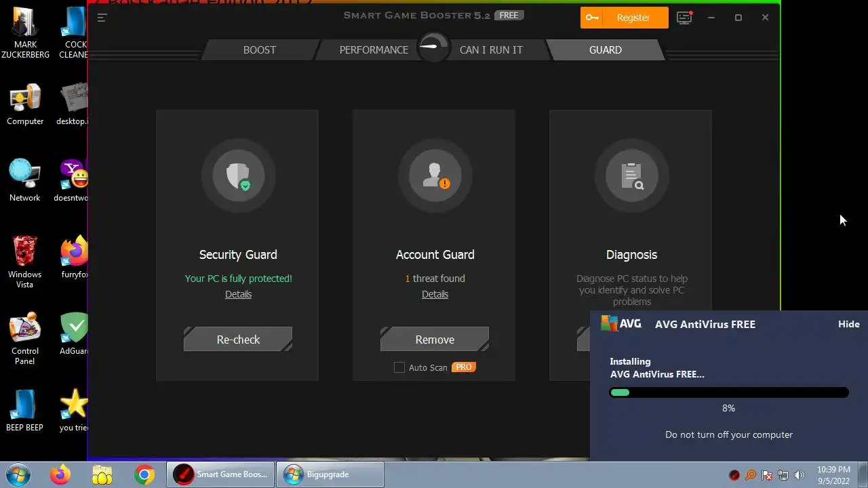The image size is (868, 488).
Task: Click the orange Register button
Action: click(625, 18)
